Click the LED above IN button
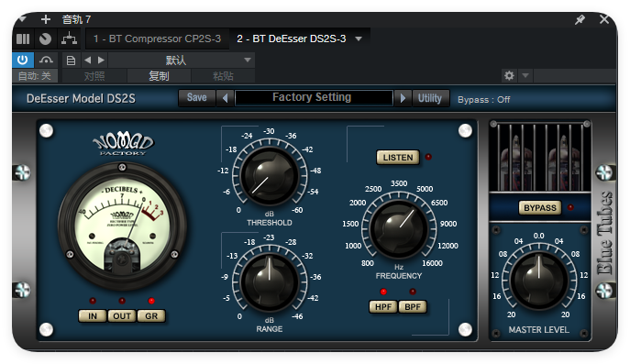 click(x=93, y=301)
